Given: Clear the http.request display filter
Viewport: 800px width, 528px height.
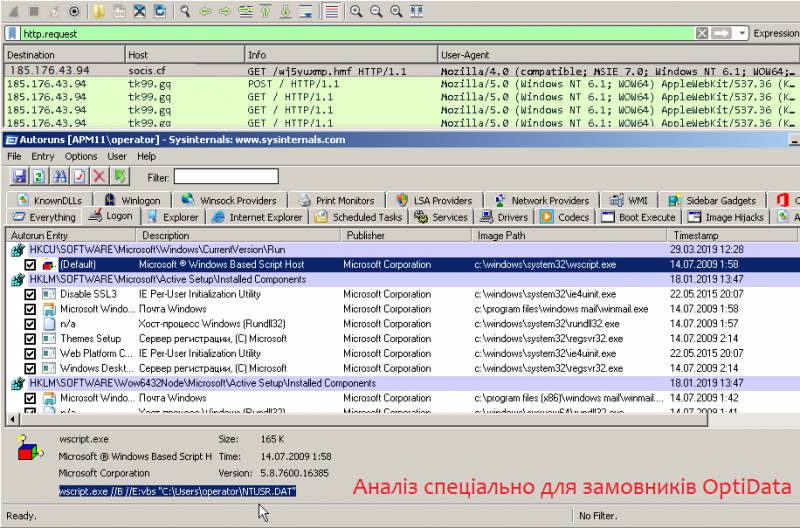Looking at the screenshot, I should 702,33.
